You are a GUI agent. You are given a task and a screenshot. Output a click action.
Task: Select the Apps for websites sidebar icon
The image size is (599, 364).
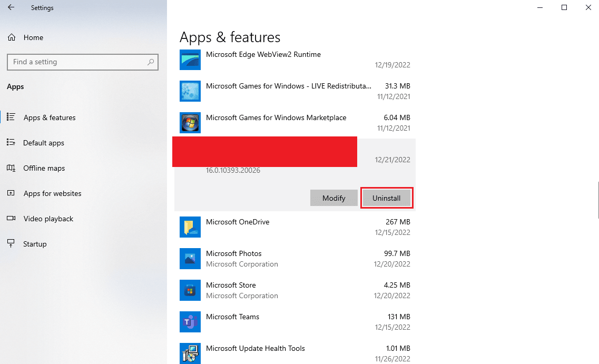pyautogui.click(x=11, y=193)
